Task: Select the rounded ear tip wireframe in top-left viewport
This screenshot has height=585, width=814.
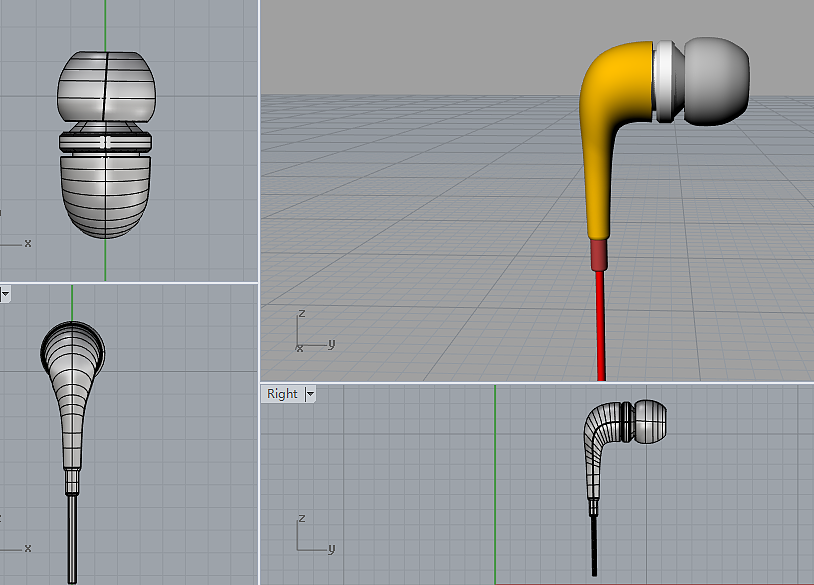Action: click(x=106, y=87)
